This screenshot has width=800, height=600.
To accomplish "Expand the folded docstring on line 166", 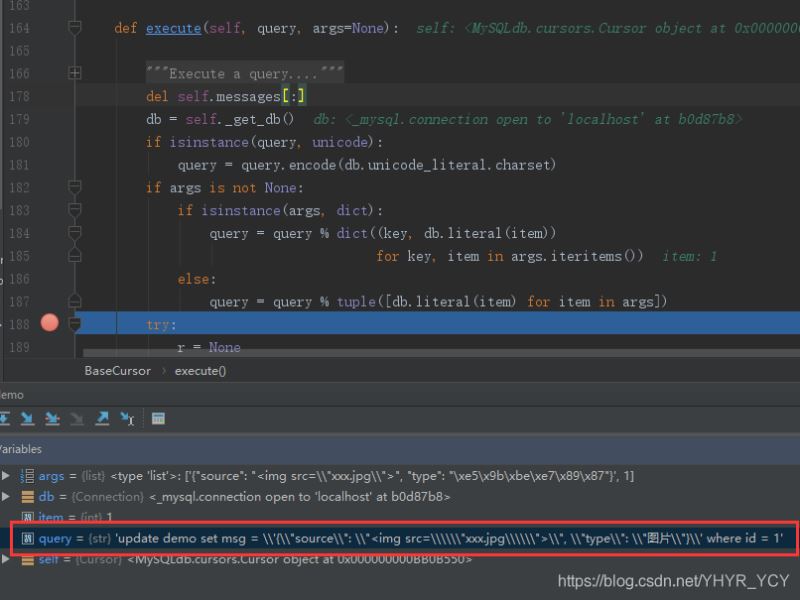I will [75, 74].
